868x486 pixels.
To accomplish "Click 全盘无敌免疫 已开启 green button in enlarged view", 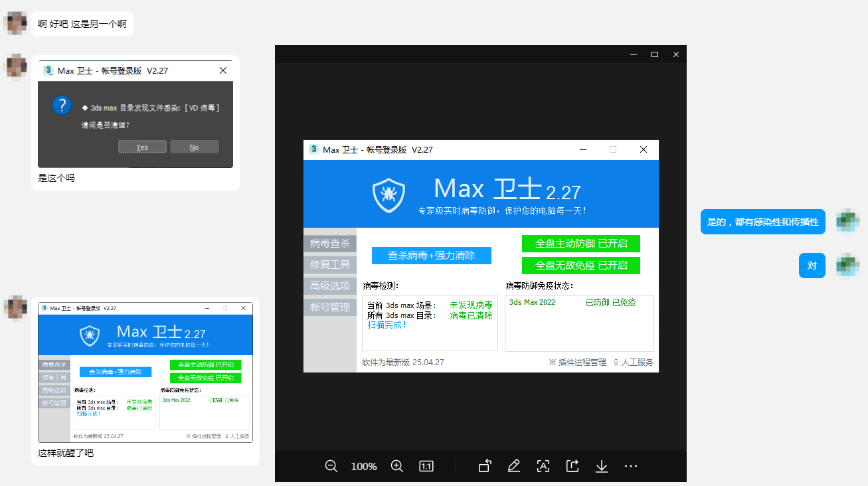I will click(x=581, y=266).
